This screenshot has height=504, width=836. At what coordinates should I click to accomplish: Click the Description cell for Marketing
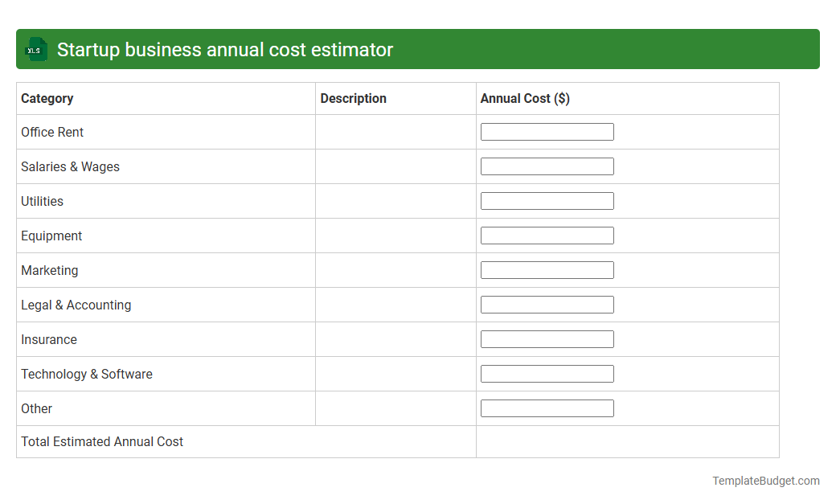[x=395, y=270]
